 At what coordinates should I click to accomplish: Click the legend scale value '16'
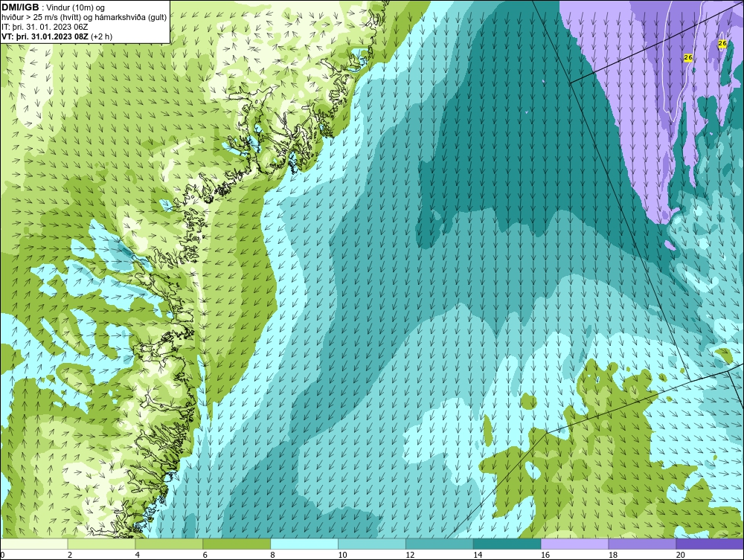545,555
